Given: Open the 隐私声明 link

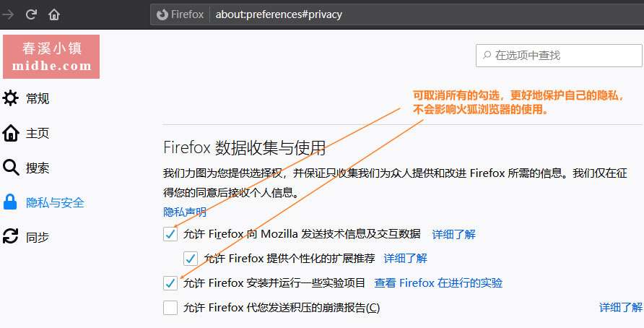Looking at the screenshot, I should click(185, 212).
